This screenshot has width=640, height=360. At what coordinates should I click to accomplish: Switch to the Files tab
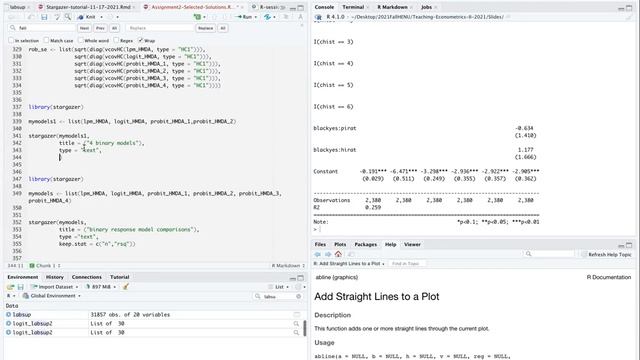pyautogui.click(x=320, y=244)
